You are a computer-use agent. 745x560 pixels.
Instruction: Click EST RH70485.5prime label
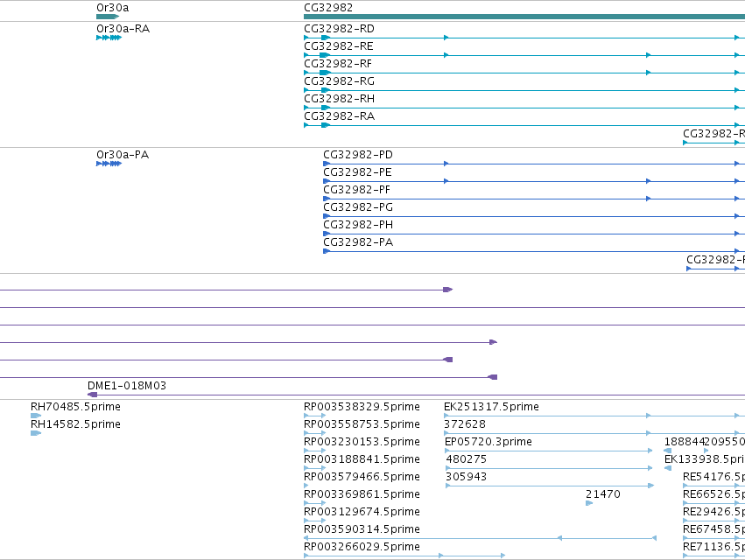pos(75,407)
